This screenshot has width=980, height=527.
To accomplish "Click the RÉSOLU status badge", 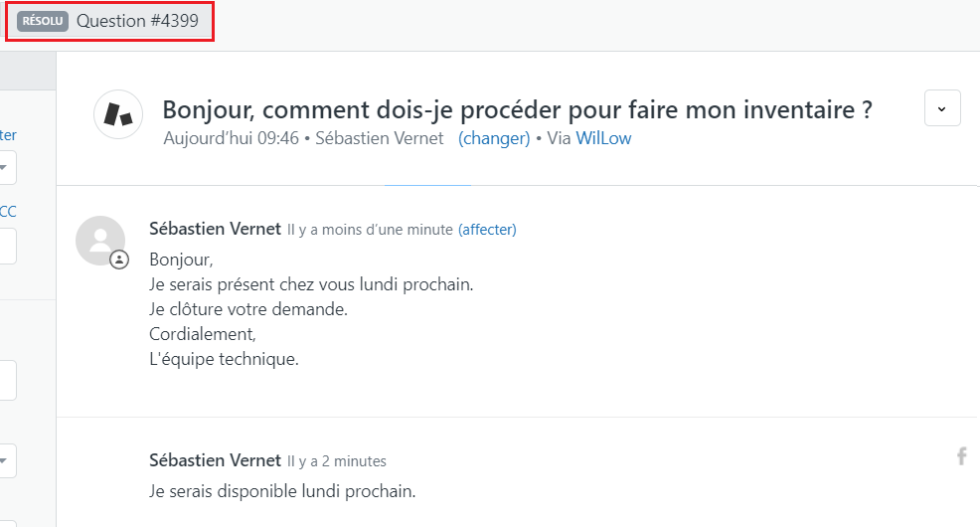I will [x=43, y=21].
